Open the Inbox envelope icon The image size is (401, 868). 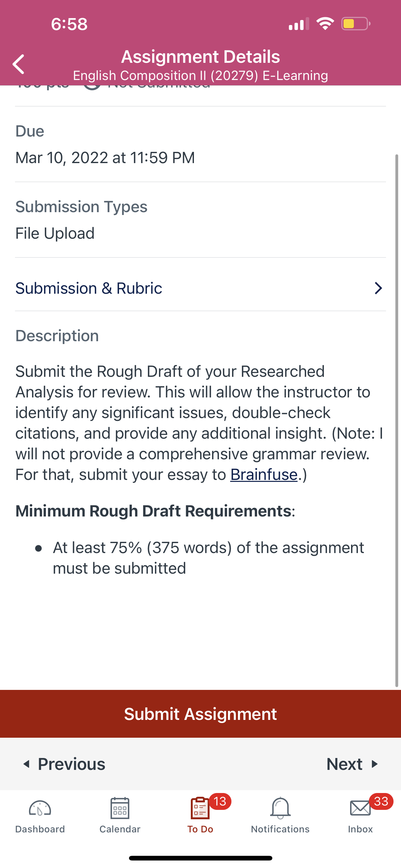(360, 808)
